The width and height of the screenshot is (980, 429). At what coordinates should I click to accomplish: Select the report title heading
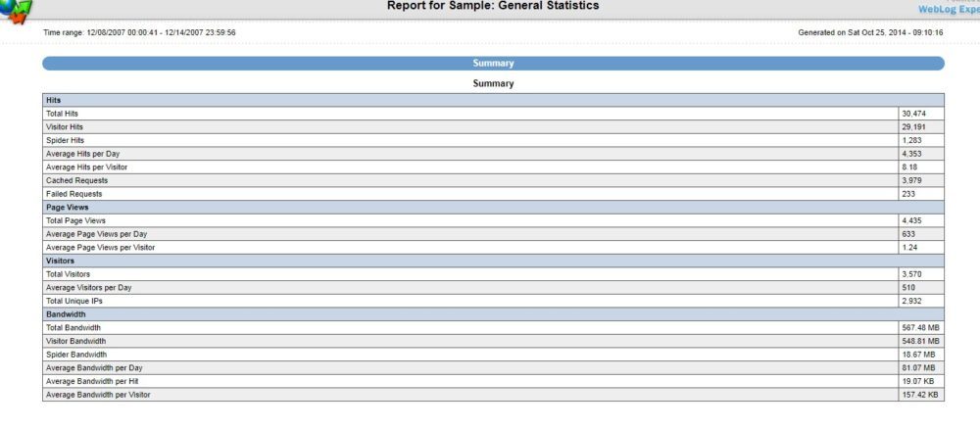click(x=493, y=6)
